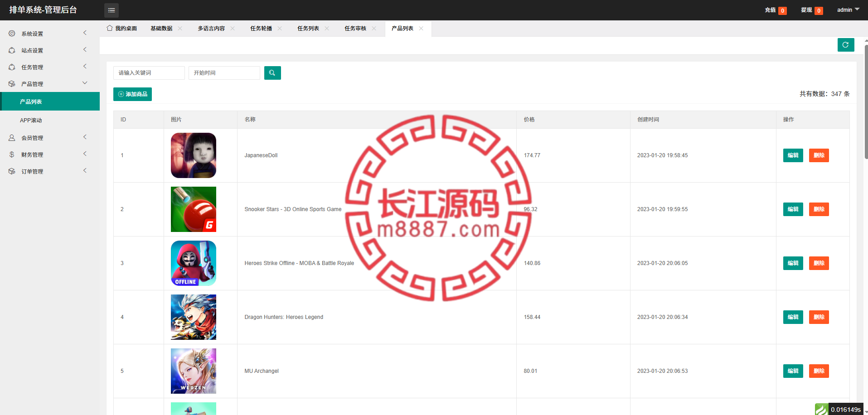Open Dragon Hunters product image
868x415 pixels.
(x=194, y=317)
